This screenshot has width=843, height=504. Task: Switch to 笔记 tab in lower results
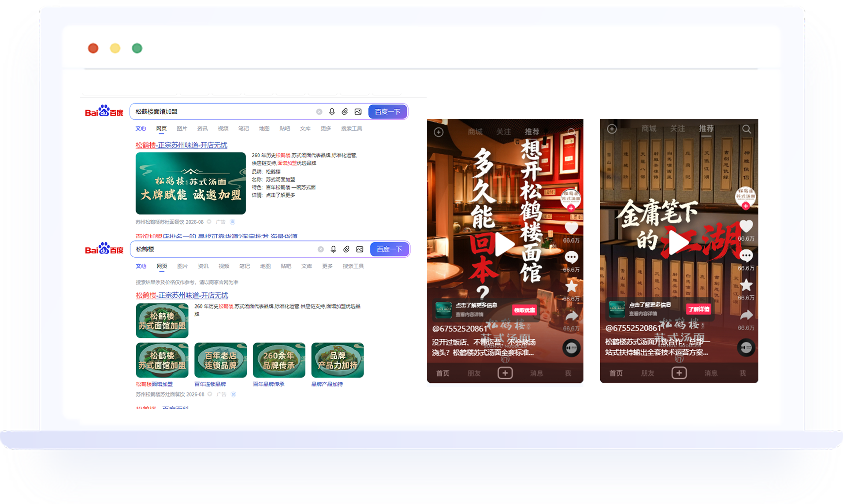pos(245,266)
